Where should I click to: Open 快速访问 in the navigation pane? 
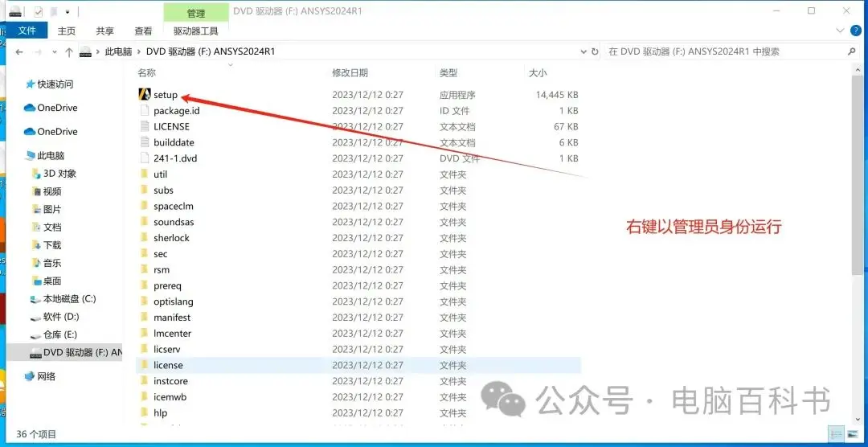pyautogui.click(x=55, y=84)
